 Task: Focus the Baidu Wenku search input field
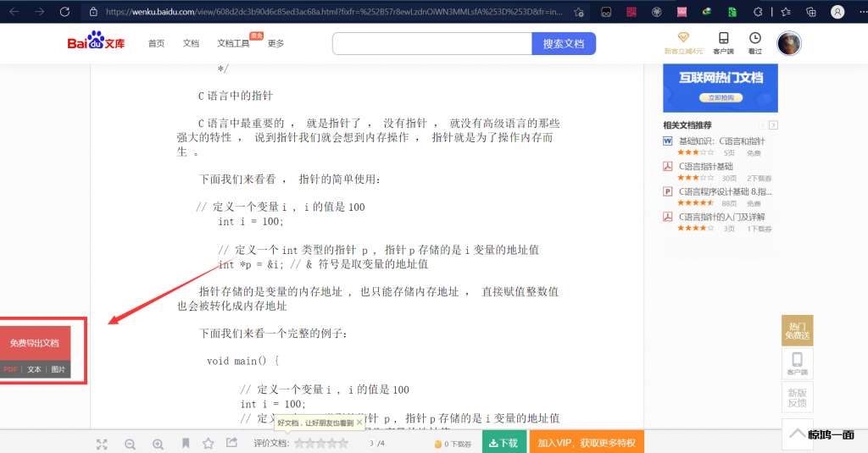coord(431,44)
